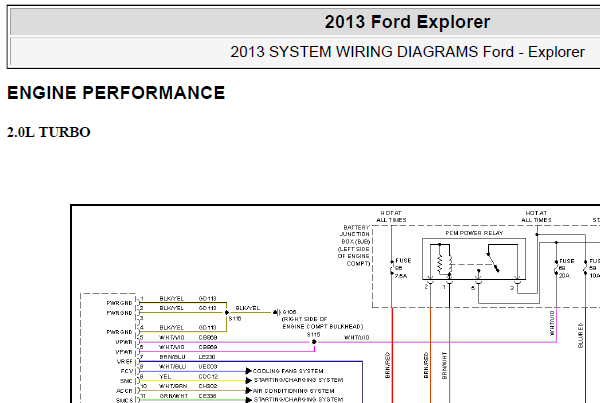Click the "CE336" circuit code
This screenshot has width=600, height=403.
(x=208, y=396)
